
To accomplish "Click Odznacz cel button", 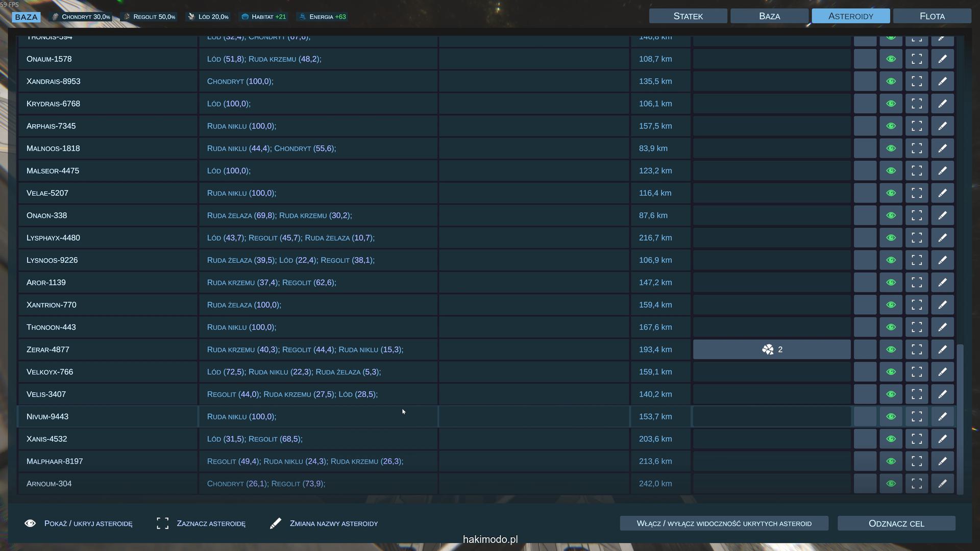I will point(896,523).
